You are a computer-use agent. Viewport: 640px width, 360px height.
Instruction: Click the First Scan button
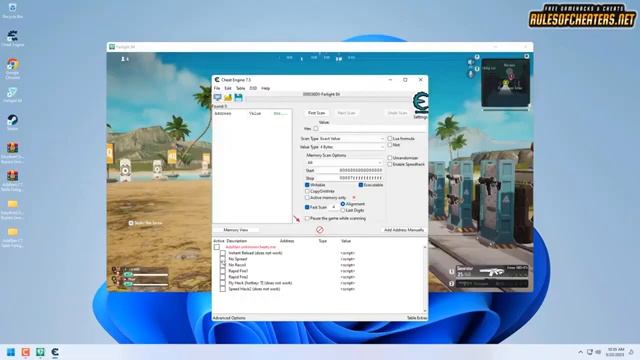pyautogui.click(x=316, y=113)
